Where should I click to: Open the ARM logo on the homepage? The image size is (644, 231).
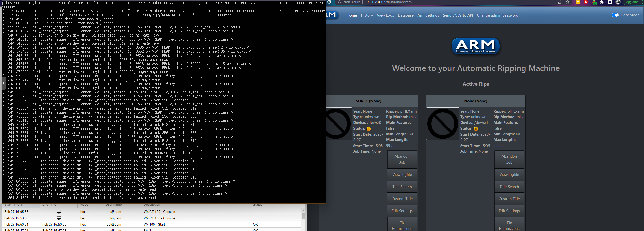[475, 46]
